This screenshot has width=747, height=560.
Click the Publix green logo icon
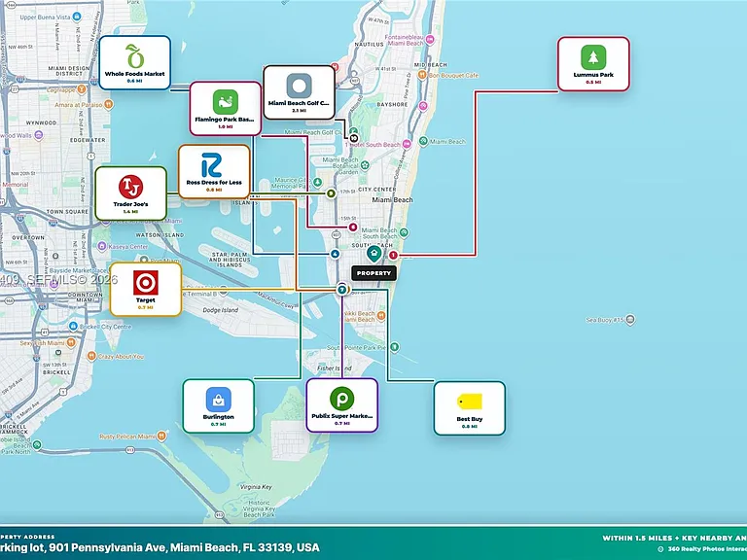[x=342, y=398]
